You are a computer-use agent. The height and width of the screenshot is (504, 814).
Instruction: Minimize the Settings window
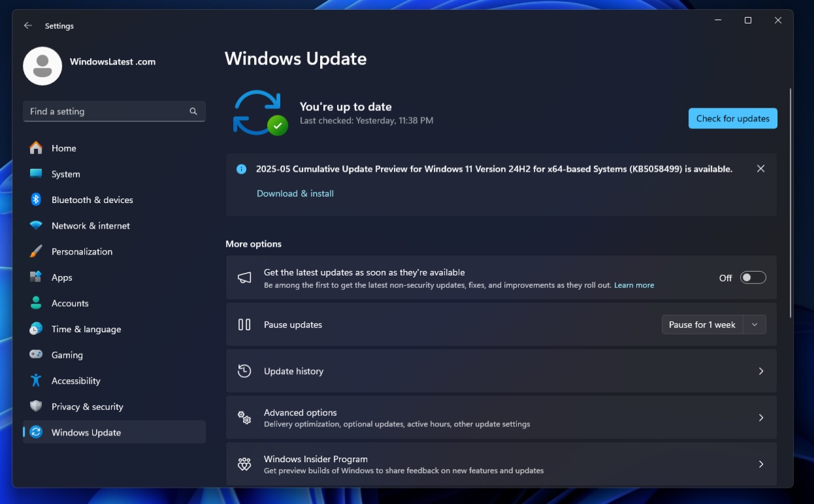pos(718,20)
